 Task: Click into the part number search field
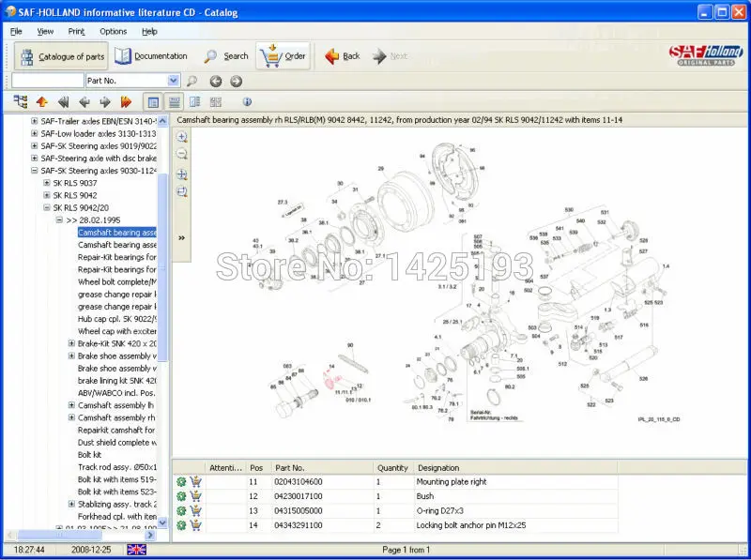pos(47,82)
